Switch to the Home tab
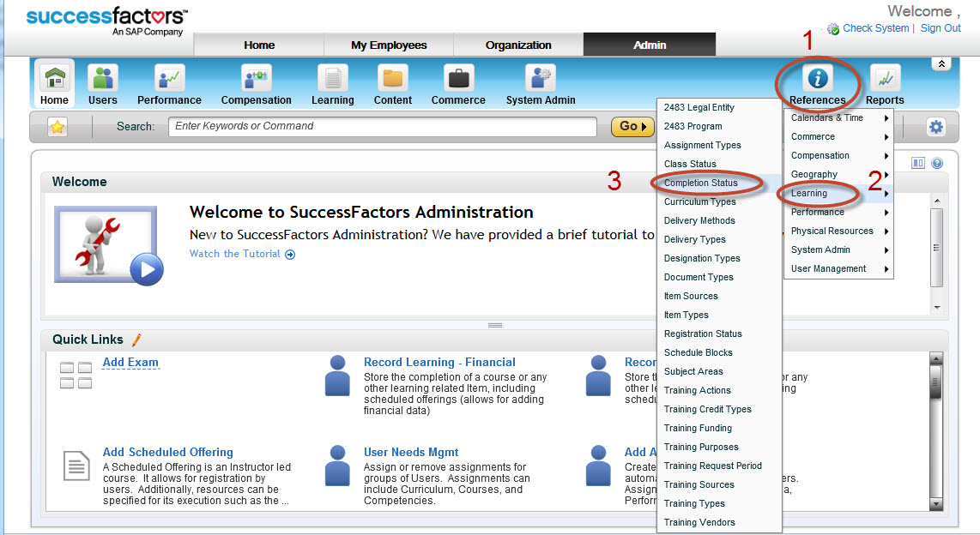The height and width of the screenshot is (535, 980). (x=259, y=45)
